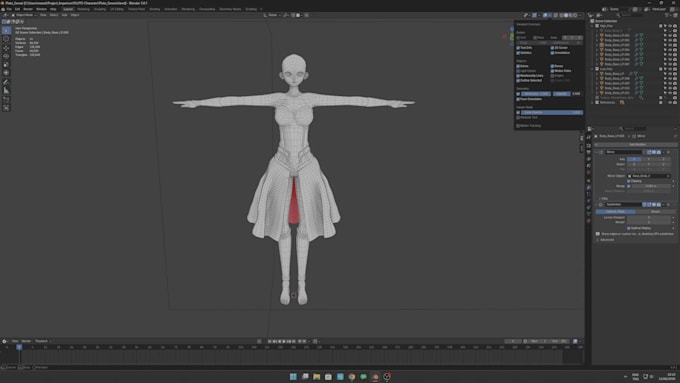Image resolution: width=680 pixels, height=383 pixels.
Task: Open the Material properties tab
Action: point(588,220)
